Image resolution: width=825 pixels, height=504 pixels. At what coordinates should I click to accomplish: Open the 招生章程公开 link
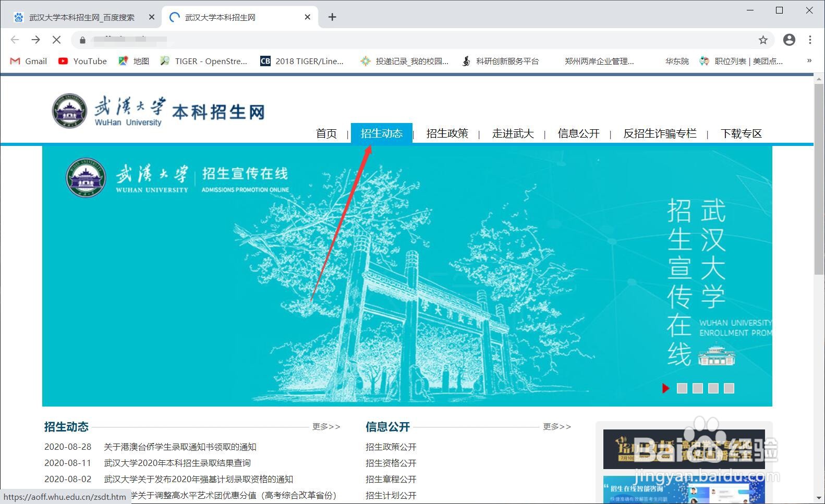(x=391, y=479)
